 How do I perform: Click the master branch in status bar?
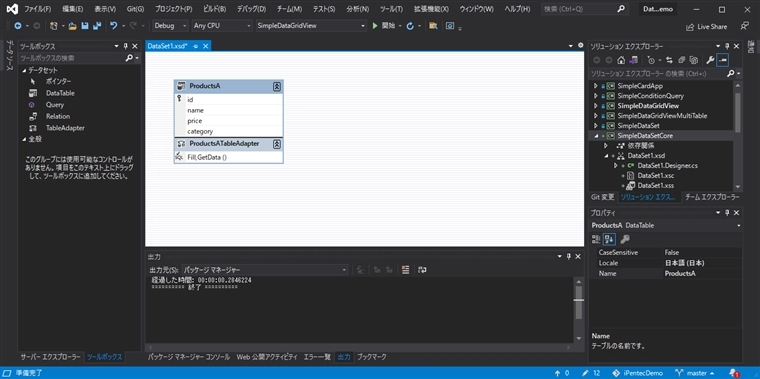[x=696, y=373]
